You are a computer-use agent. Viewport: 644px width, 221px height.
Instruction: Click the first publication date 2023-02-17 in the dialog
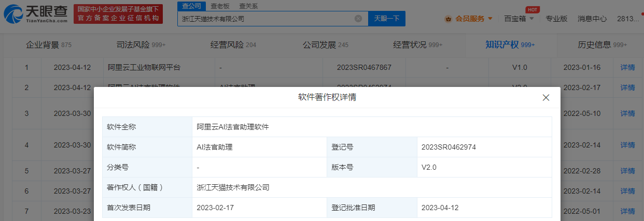point(215,208)
